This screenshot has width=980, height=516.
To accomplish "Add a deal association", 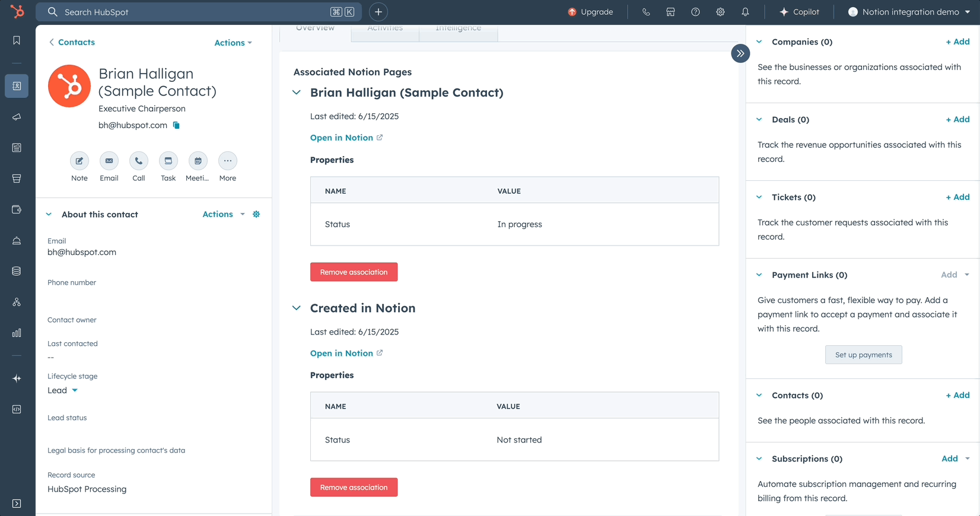I will pos(957,119).
